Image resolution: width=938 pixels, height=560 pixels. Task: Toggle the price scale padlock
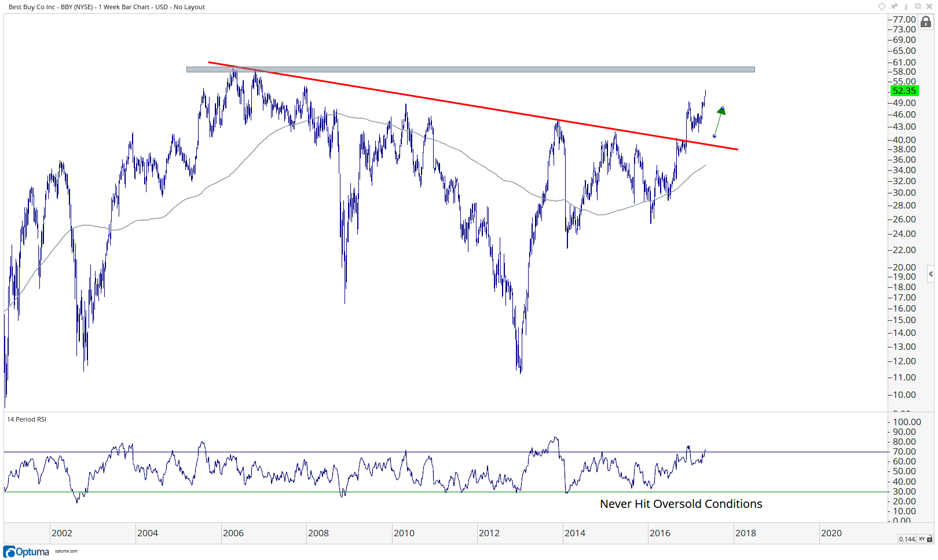[926, 22]
